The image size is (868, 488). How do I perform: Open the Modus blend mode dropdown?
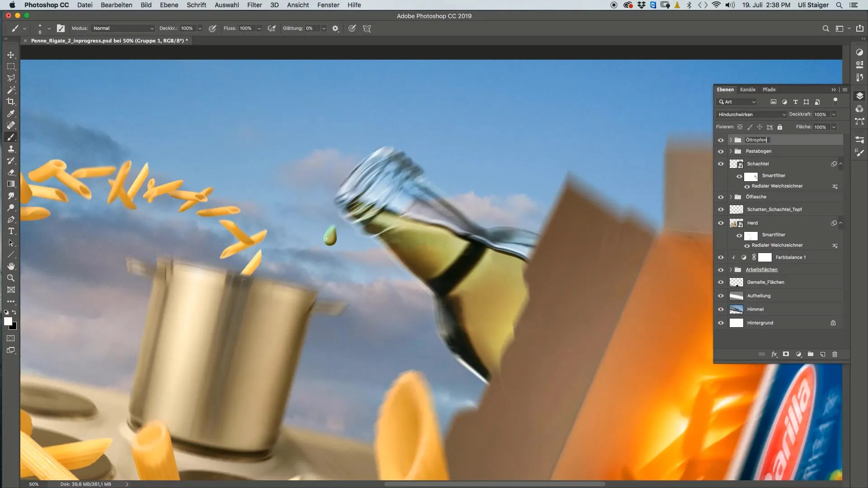point(123,28)
